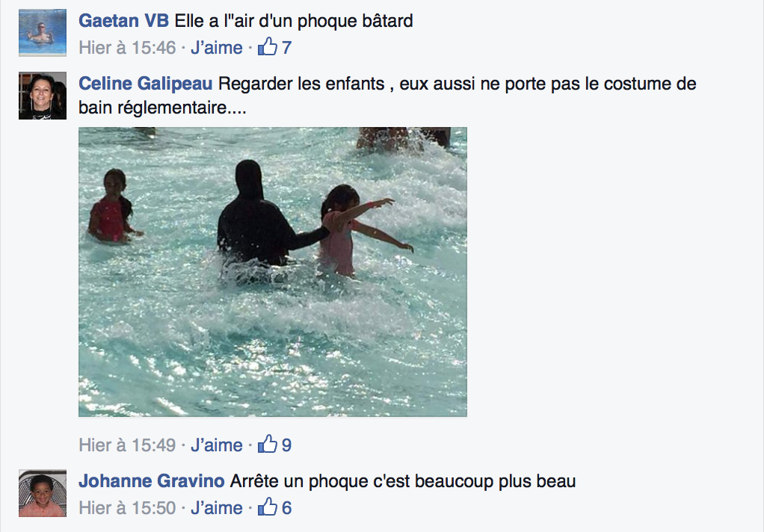This screenshot has height=532, width=764.
Task: Click thumbs-up icon on Johanne Gravino's comment
Action: tap(268, 507)
